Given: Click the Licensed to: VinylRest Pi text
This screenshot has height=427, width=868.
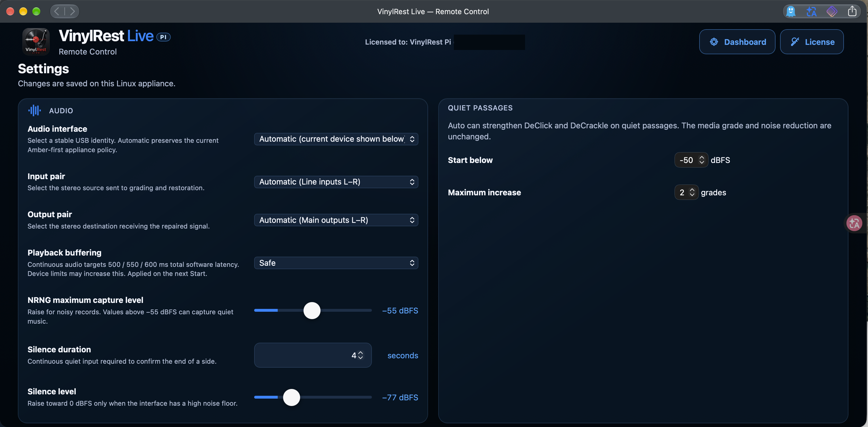Looking at the screenshot, I should click(408, 42).
